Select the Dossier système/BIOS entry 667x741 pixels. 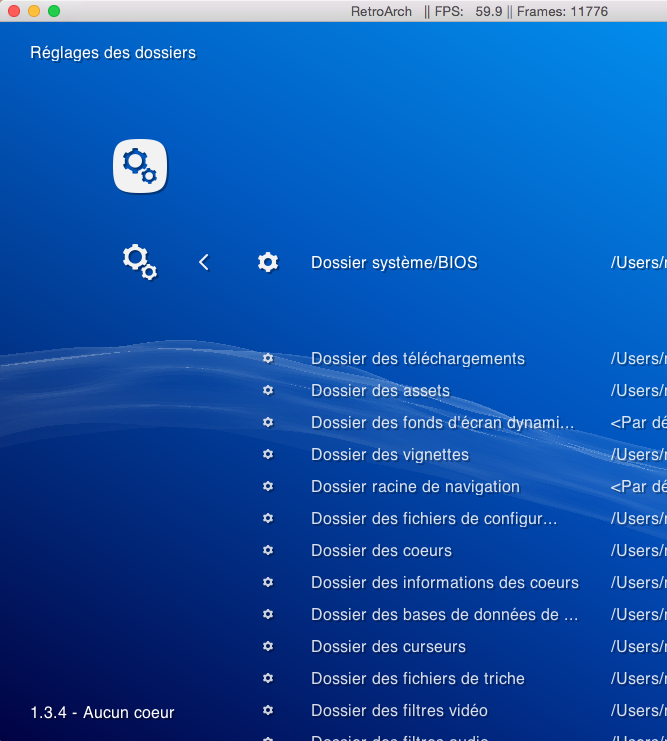coord(394,262)
